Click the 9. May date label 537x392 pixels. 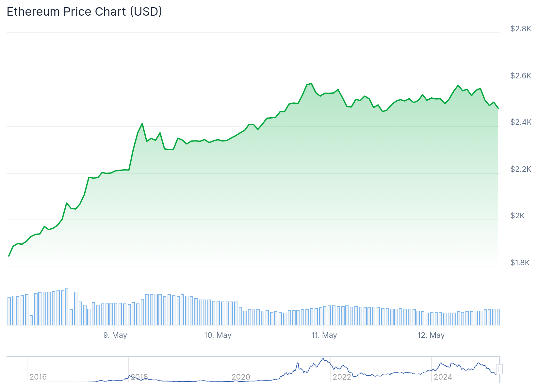pos(115,335)
